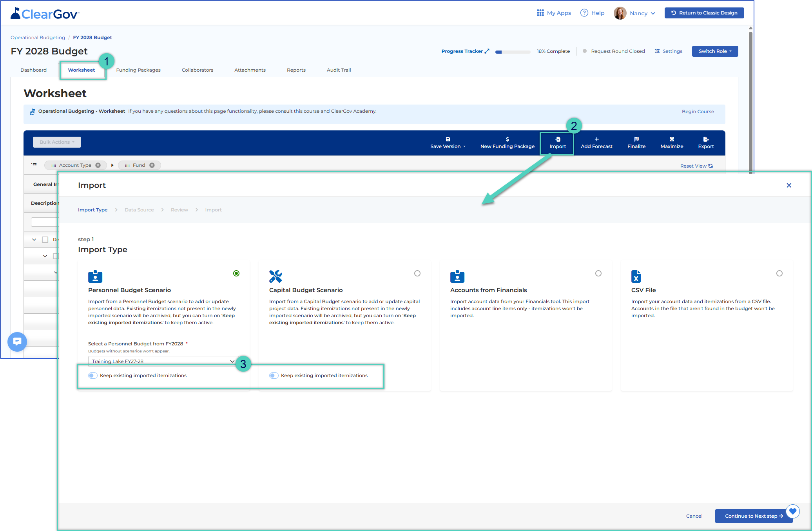
Task: Toggle Keep existing itemizations under Capital
Action: 274,376
